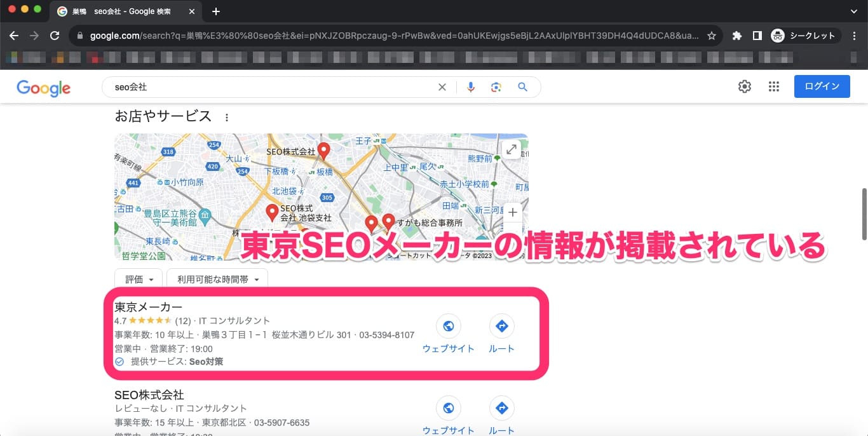Image resolution: width=868 pixels, height=436 pixels.
Task: Submit search with the magnifier icon
Action: coord(522,87)
